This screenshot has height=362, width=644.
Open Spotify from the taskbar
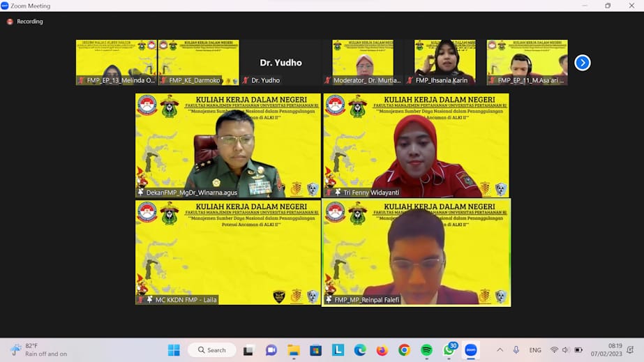tap(426, 350)
